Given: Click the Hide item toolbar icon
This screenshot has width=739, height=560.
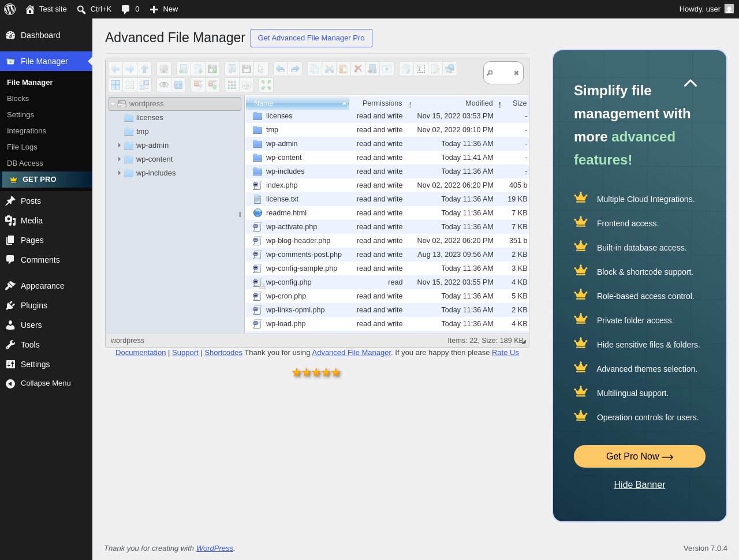Looking at the screenshot, I should tap(387, 69).
